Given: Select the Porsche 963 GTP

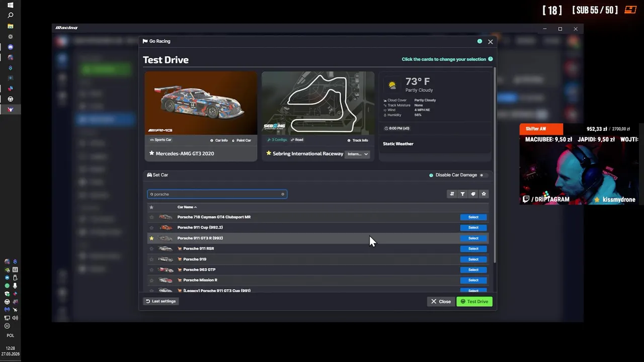Looking at the screenshot, I should coord(473,270).
